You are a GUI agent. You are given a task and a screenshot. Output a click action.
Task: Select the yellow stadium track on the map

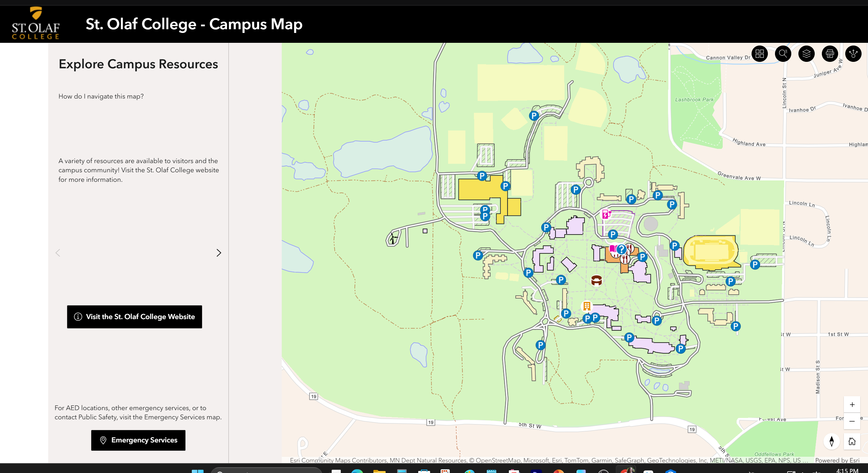(x=711, y=252)
